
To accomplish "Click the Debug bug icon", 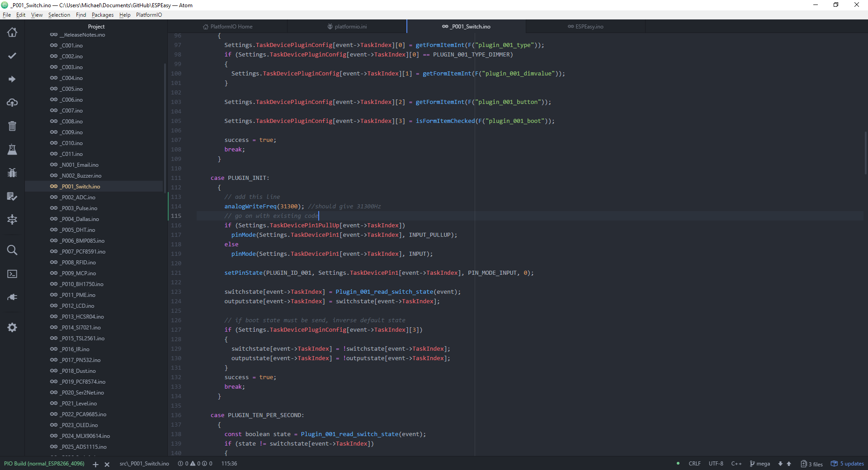I will tap(12, 173).
